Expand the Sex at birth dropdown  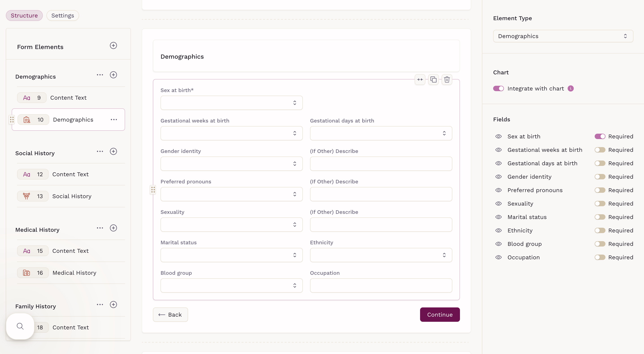click(231, 103)
